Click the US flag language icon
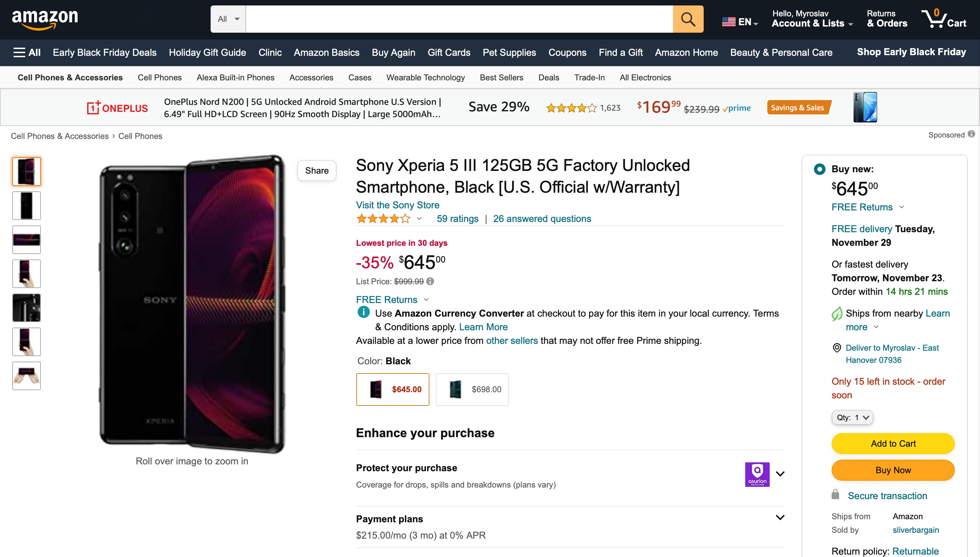Screen dimensions: 980x557 (729, 21)
